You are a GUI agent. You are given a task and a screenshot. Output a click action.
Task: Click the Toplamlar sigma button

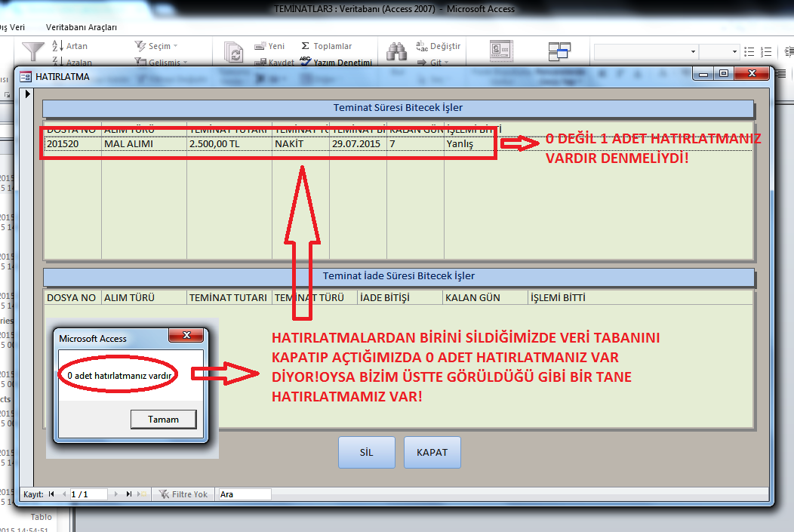click(x=326, y=46)
